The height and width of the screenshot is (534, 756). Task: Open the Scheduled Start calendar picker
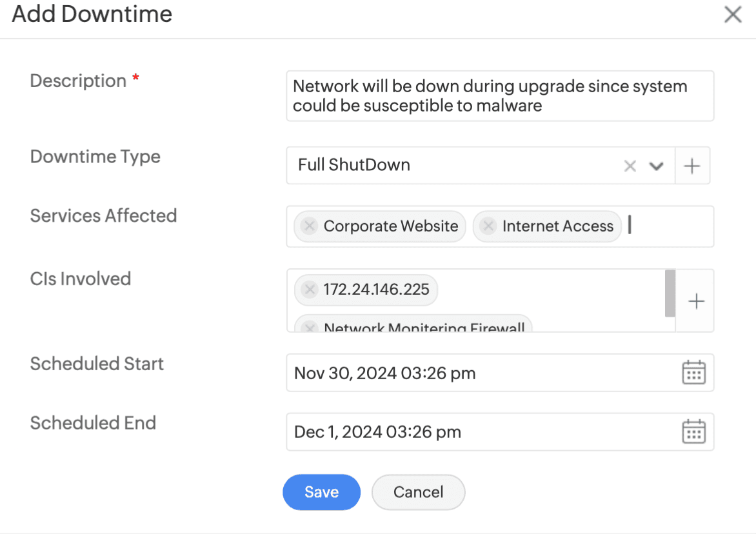[x=693, y=373]
